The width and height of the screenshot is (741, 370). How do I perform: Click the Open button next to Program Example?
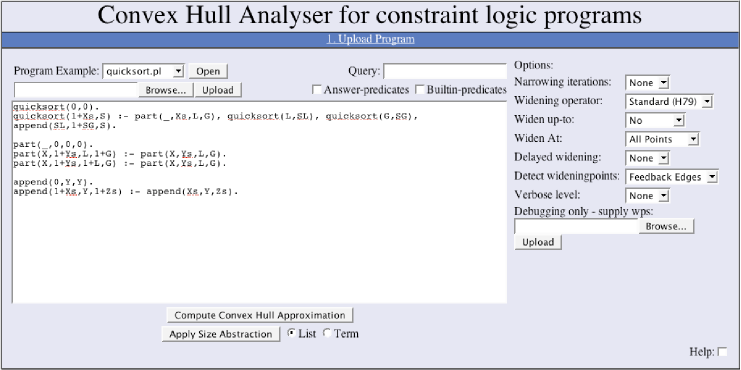click(x=208, y=71)
